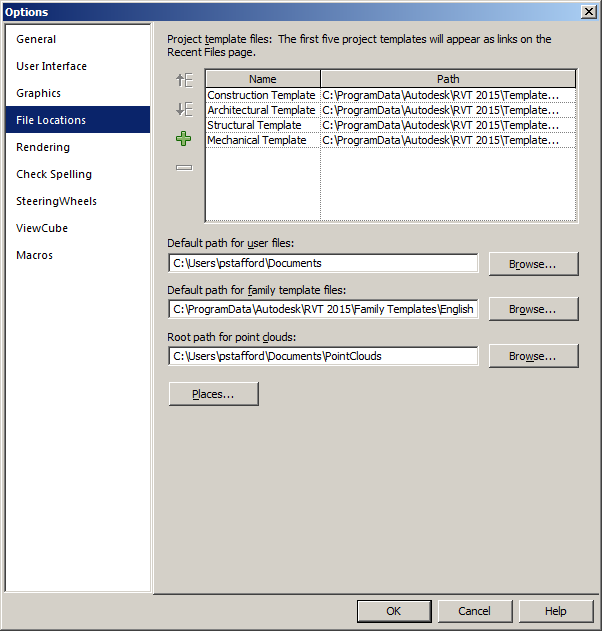Screen dimensions: 602x631
Task: Click the minus remove template icon
Action: click(183, 167)
